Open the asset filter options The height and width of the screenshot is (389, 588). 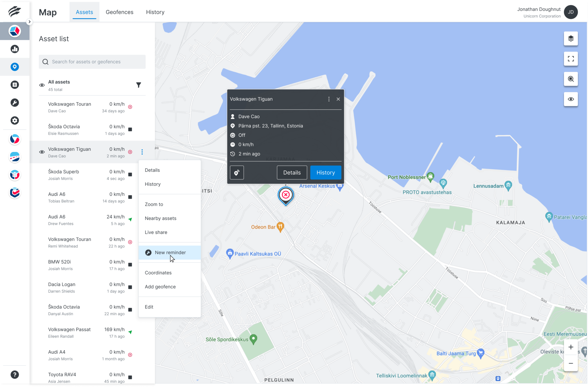click(x=139, y=85)
